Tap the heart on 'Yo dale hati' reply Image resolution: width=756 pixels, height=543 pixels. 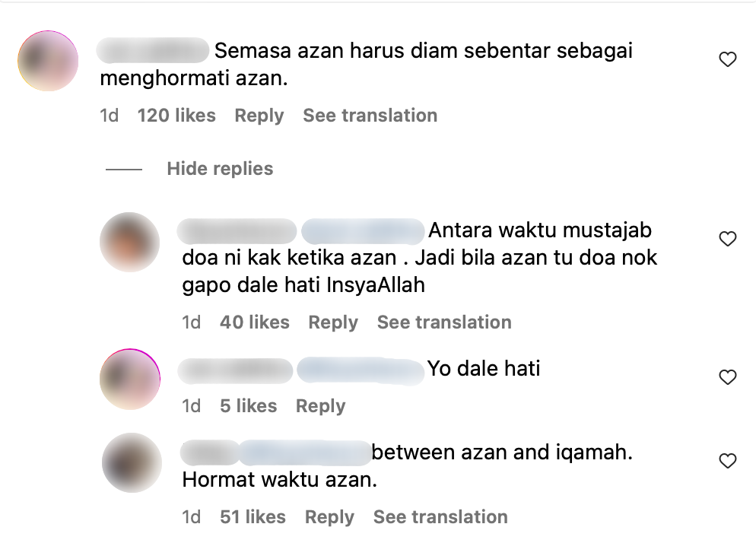click(728, 376)
